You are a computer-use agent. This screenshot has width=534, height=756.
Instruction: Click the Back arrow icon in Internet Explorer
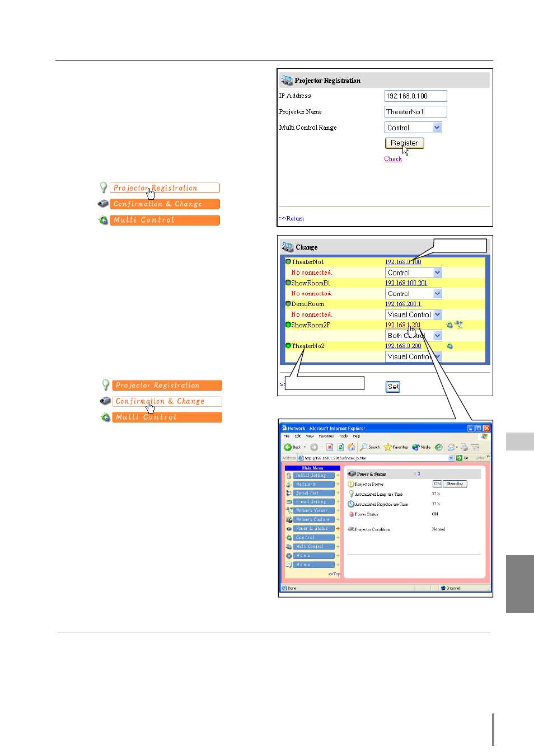click(288, 447)
